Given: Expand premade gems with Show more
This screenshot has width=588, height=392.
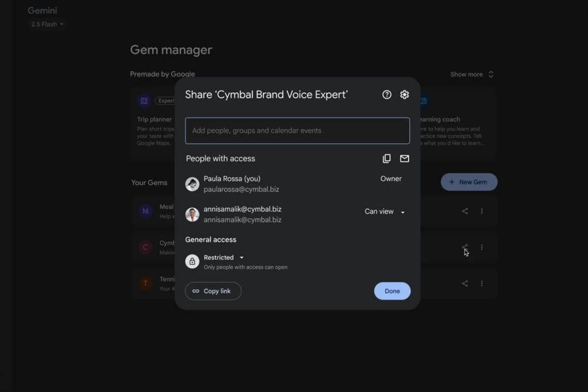Looking at the screenshot, I should click(x=472, y=74).
